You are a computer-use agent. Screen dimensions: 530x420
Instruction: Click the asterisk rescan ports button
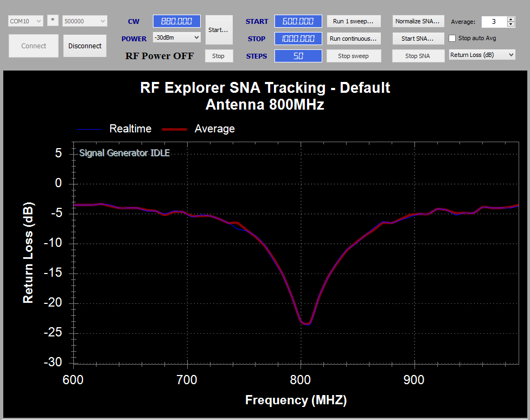[x=53, y=20]
